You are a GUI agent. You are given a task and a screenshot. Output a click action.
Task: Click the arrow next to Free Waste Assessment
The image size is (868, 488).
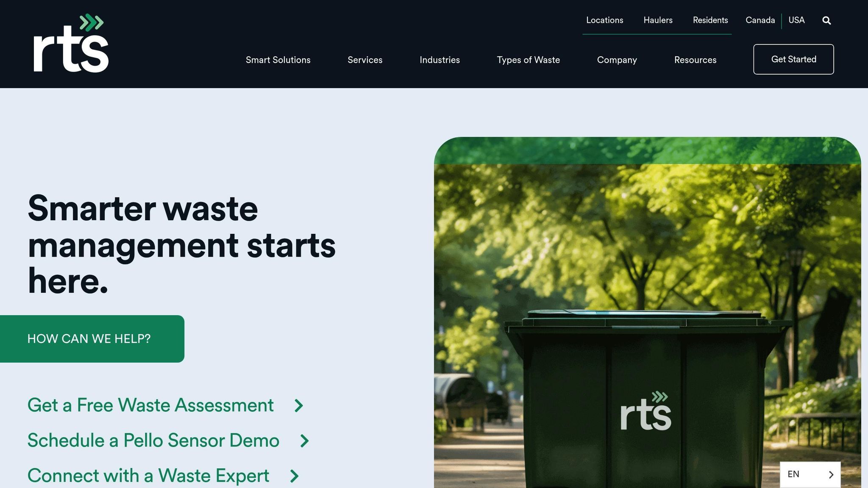pos(299,406)
